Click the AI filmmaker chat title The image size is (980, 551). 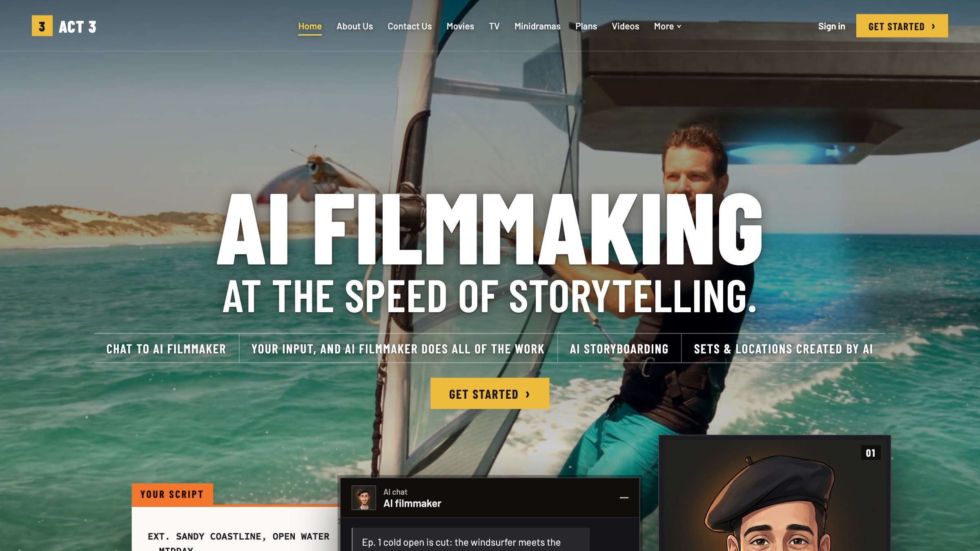coord(412,503)
